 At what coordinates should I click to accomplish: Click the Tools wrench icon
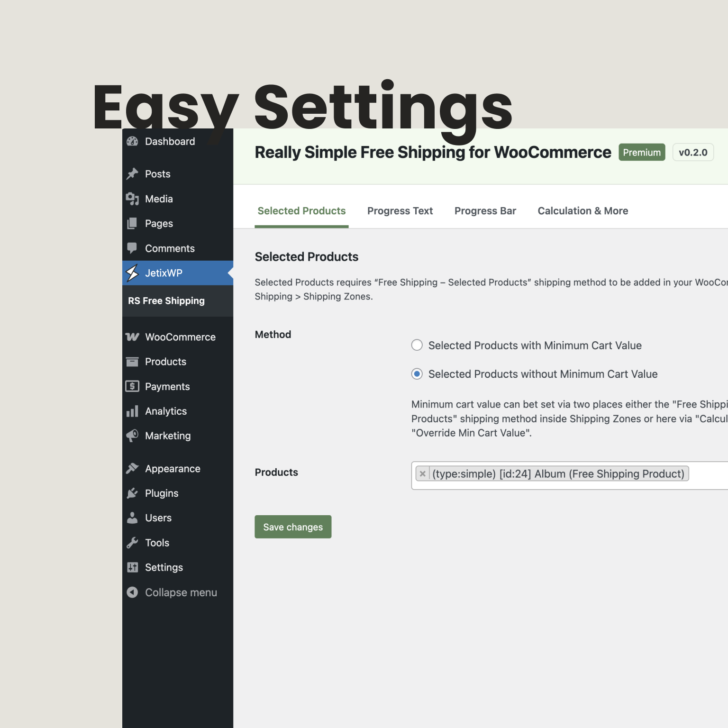[132, 543]
